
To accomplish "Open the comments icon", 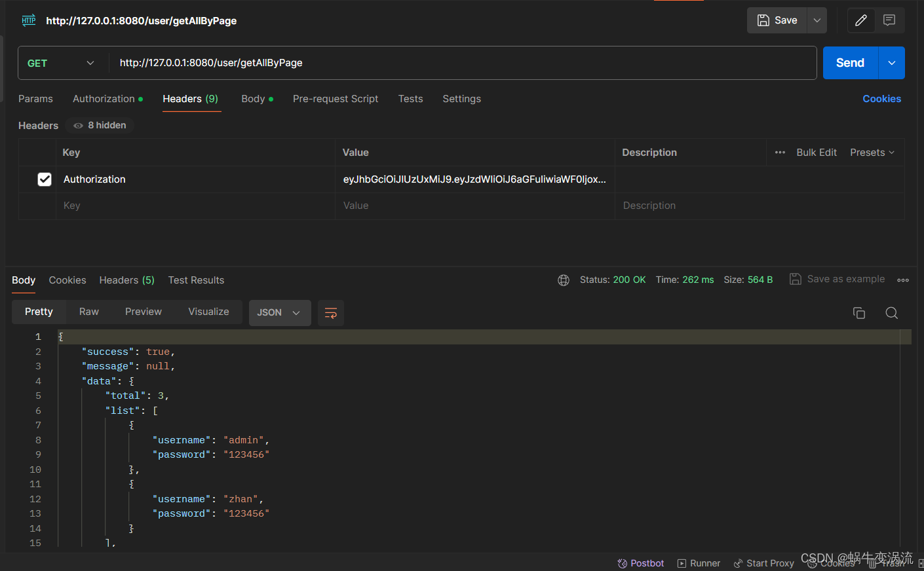I will 889,20.
